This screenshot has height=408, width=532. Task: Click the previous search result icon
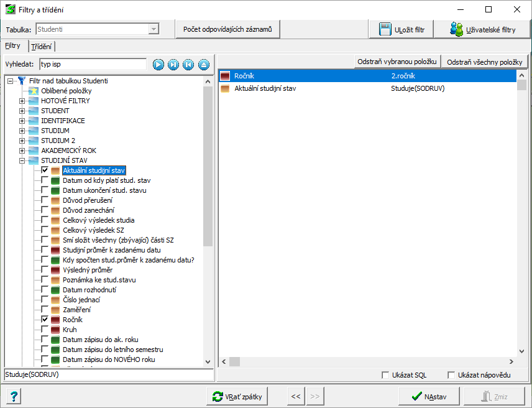pyautogui.click(x=188, y=64)
